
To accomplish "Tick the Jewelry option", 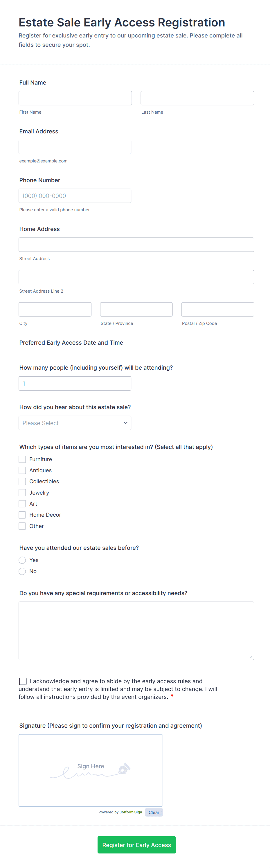I will point(22,493).
